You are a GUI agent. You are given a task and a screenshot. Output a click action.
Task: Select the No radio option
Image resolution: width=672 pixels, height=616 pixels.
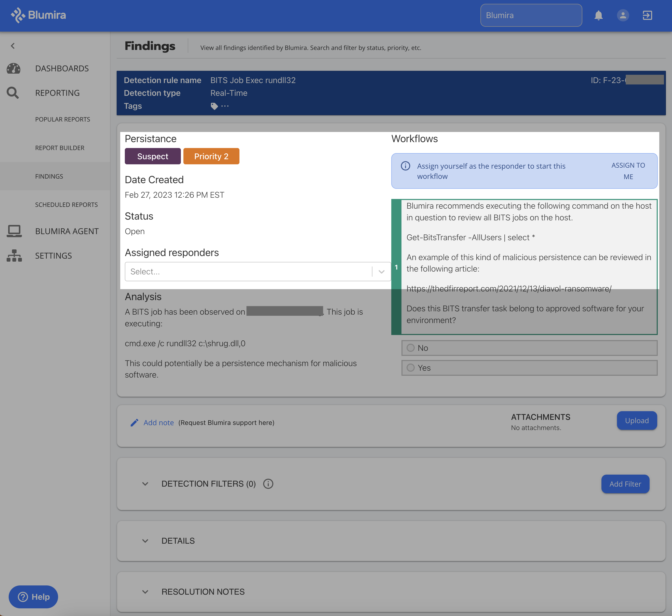click(x=411, y=348)
